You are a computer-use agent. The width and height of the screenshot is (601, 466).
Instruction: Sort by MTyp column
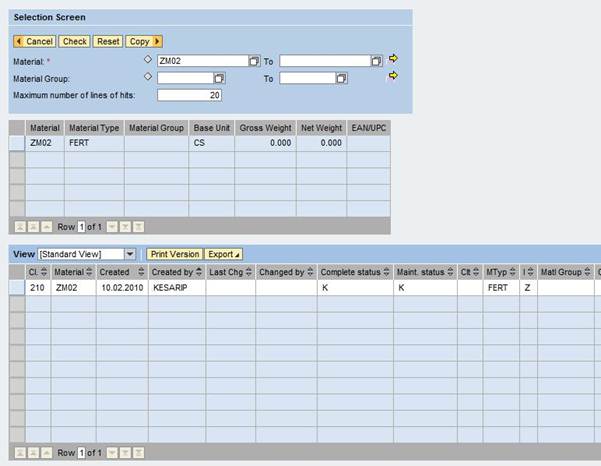[512, 272]
